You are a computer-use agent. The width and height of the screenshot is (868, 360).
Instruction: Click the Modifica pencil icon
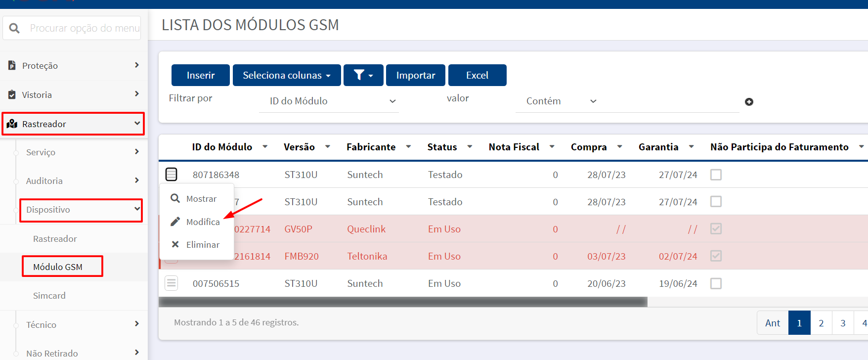(175, 222)
